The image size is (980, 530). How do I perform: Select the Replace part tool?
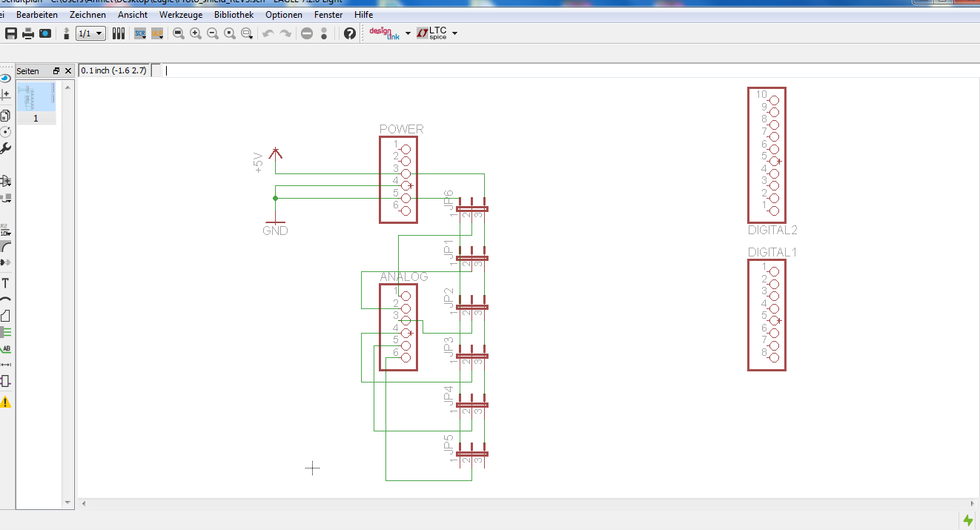[6, 198]
